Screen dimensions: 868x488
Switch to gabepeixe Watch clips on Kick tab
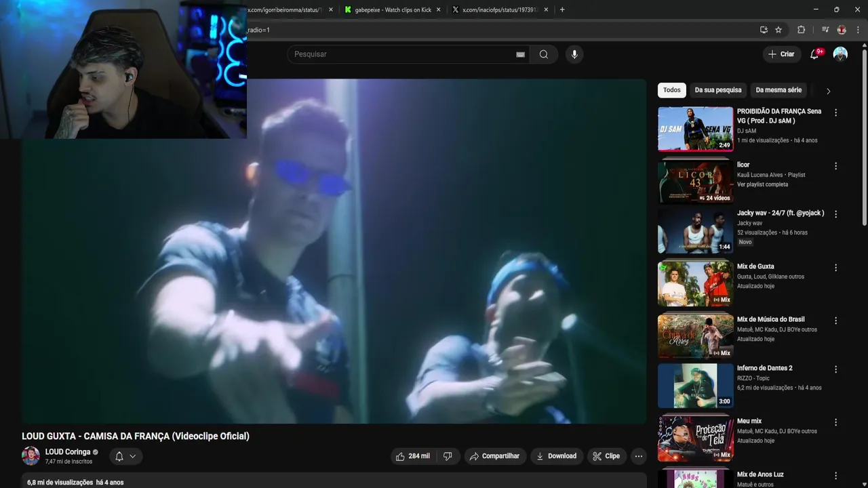[393, 9]
